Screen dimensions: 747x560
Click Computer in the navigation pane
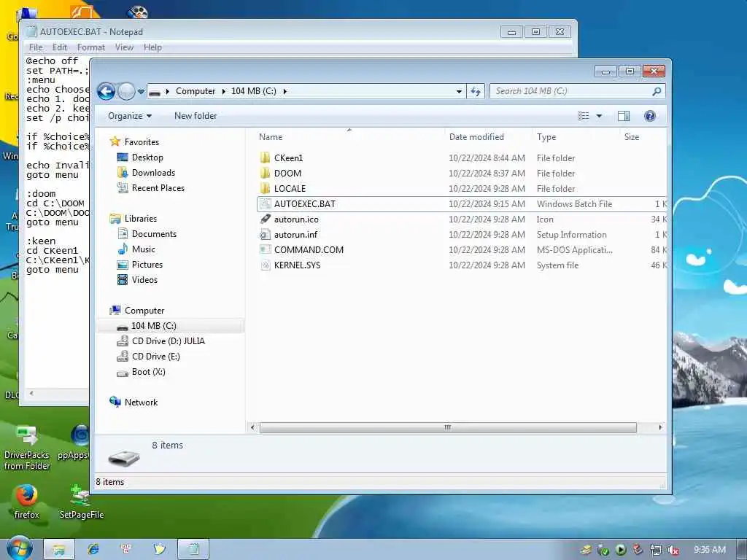[x=144, y=311]
